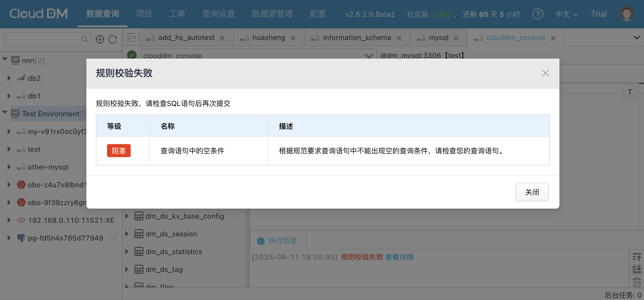Open the 数据源管理 menu

272,14
